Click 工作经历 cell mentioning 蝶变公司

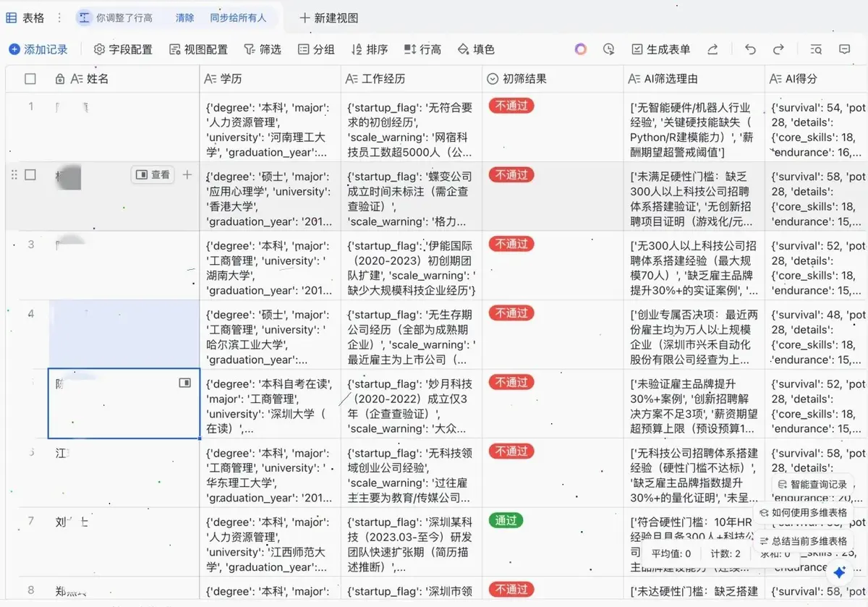412,196
